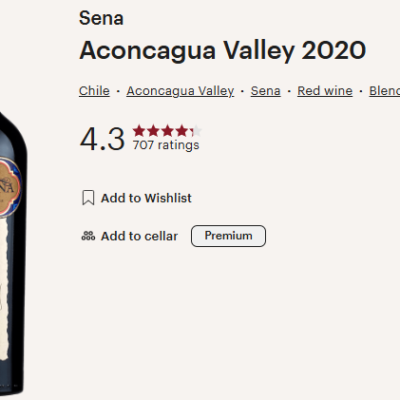
Task: Click the Sena winery name above the title
Action: [x=101, y=18]
